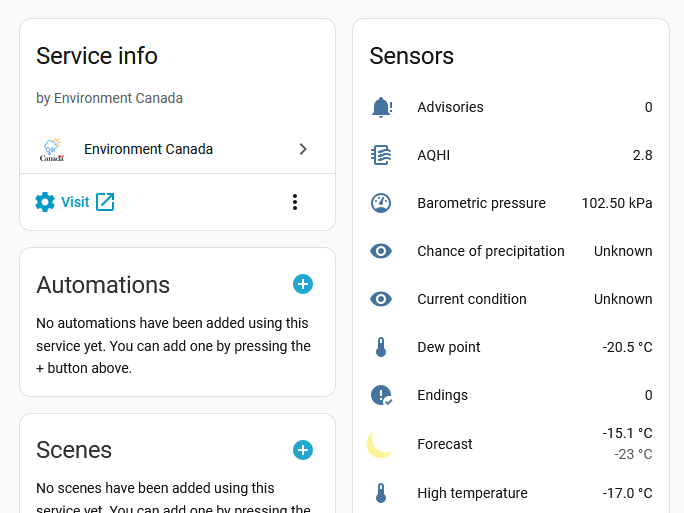Screen dimensions: 684x513
Task: Click the AQHI air quality icon
Action: [381, 155]
